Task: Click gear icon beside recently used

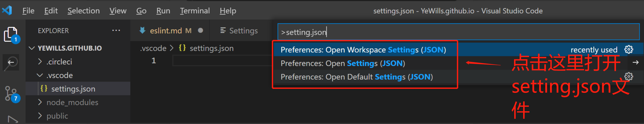Action: pyautogui.click(x=628, y=50)
